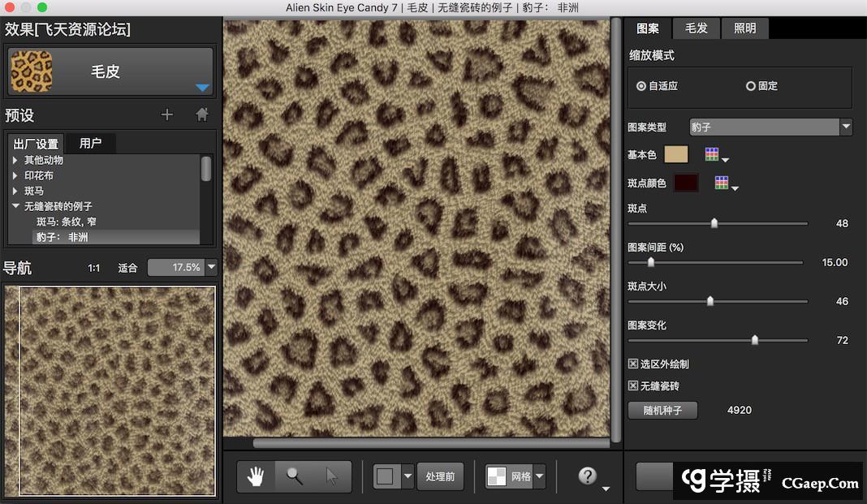Switch to the 用户 presets tab

pyautogui.click(x=91, y=144)
